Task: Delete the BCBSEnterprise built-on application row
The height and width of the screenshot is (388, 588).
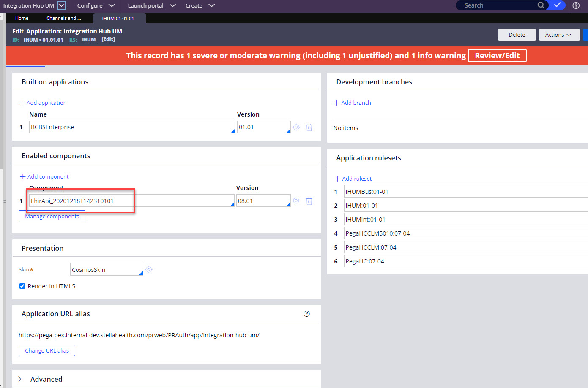Action: (309, 127)
